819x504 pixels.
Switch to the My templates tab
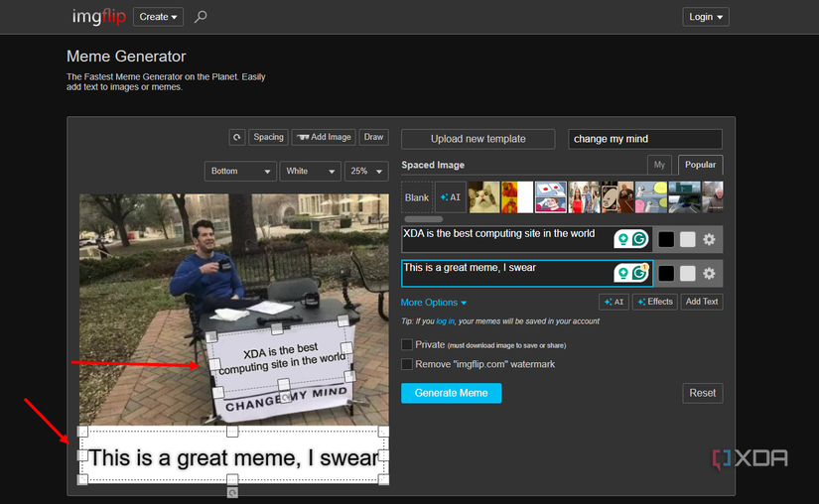[x=660, y=165]
